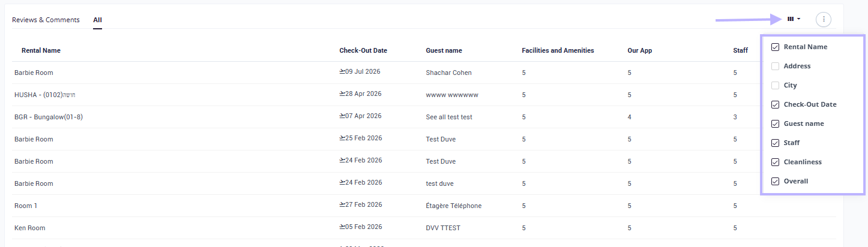Image resolution: width=868 pixels, height=247 pixels.
Task: Click check-out icon next to 07 Apr 2026
Action: pos(342,116)
